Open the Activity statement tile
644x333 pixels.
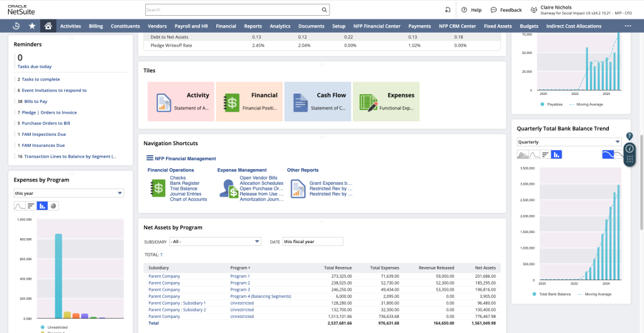[180, 101]
